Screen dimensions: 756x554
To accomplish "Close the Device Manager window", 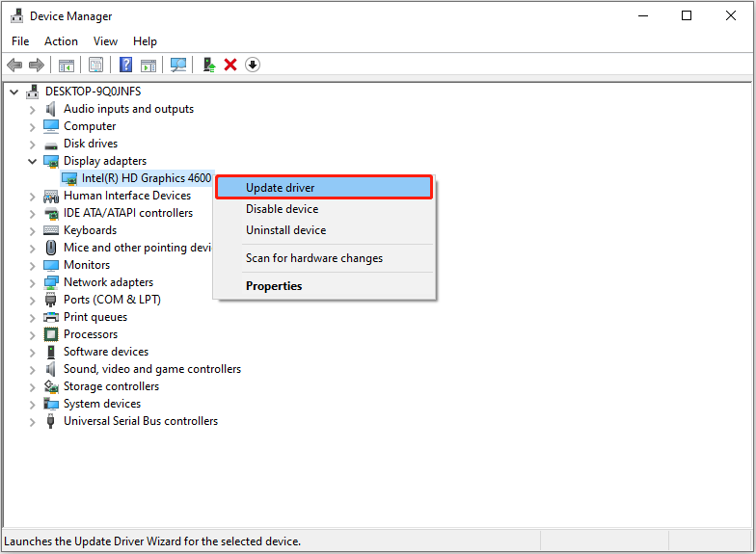I will (x=731, y=15).
